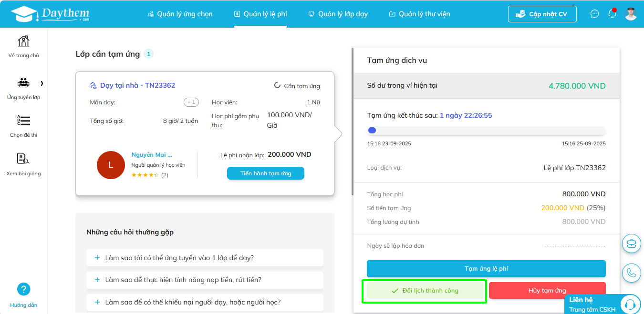Open Chọn đề thi sidebar icon
The image size is (644, 314).
(23, 121)
